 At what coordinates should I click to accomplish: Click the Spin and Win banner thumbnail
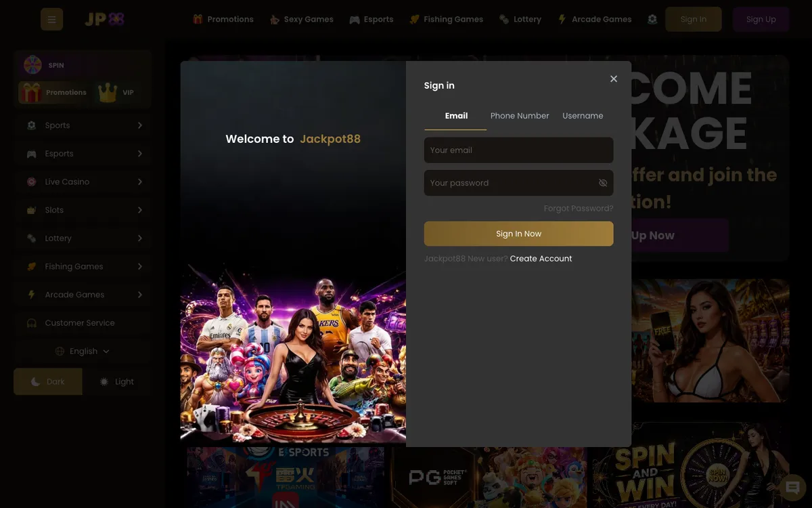pos(691,465)
